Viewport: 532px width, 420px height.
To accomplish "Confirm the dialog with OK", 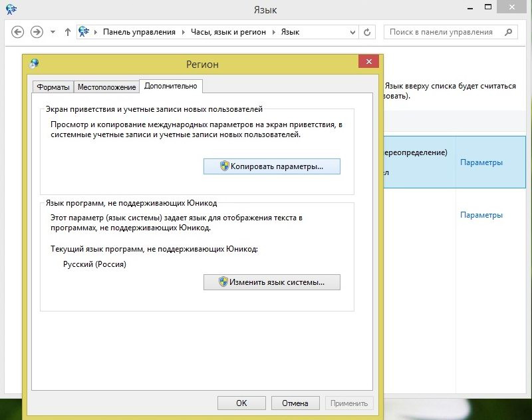I will (x=241, y=403).
